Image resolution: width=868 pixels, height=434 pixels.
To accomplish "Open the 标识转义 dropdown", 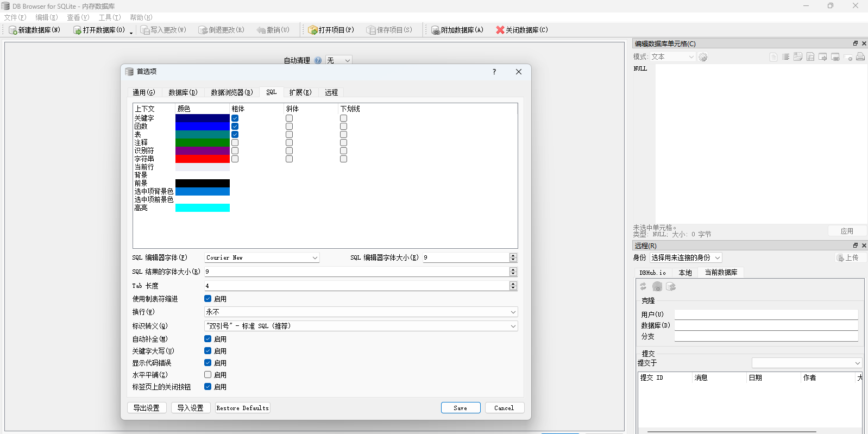I will (x=361, y=326).
